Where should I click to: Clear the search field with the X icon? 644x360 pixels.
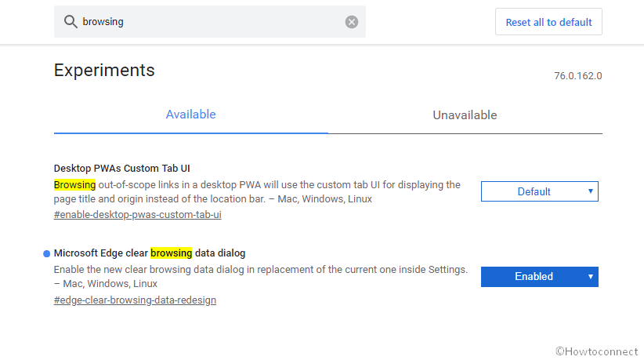coord(352,22)
